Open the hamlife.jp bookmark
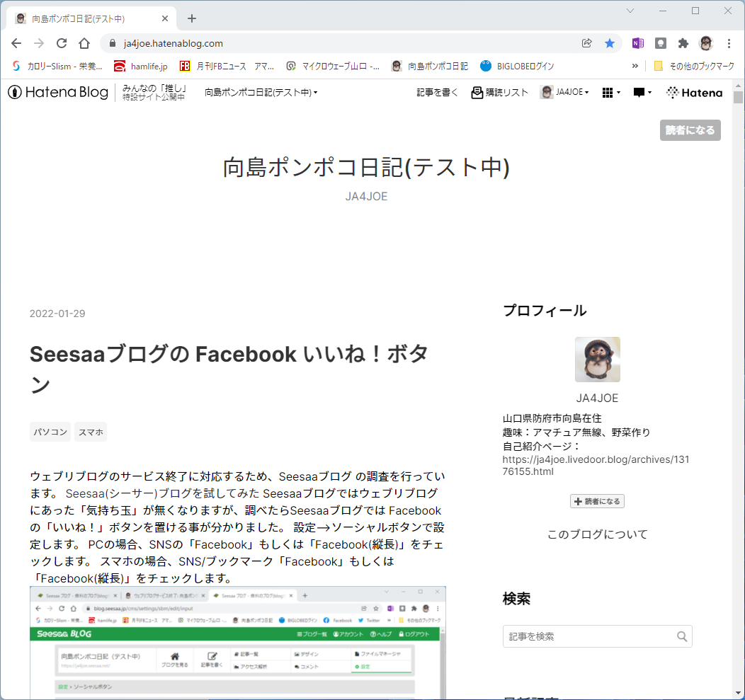 [141, 66]
